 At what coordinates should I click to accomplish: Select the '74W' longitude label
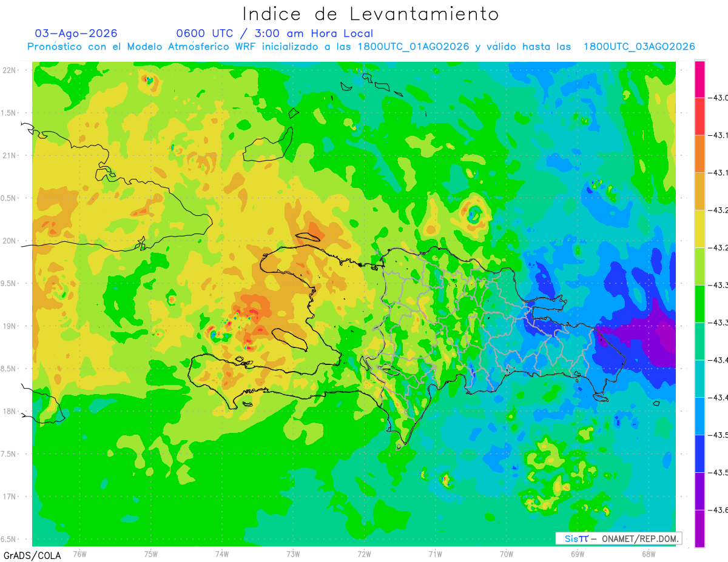(222, 554)
